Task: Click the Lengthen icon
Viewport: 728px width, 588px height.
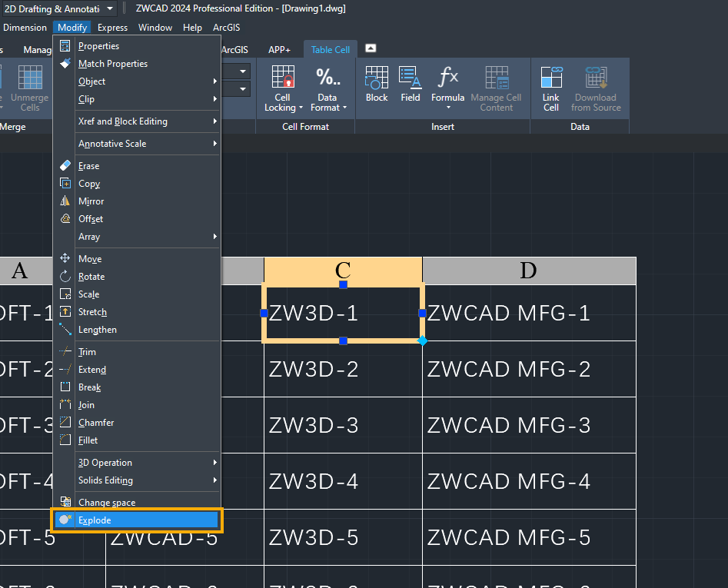Action: coord(65,329)
